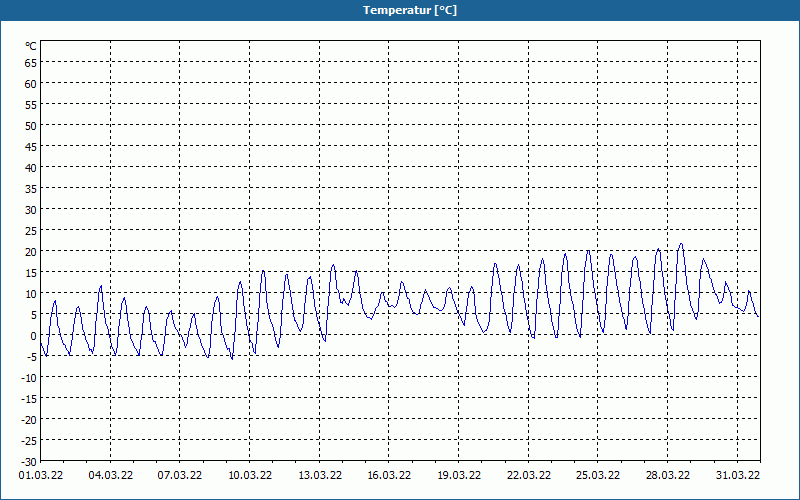Select the 35 axis label
800x500 pixels.
[x=31, y=189]
